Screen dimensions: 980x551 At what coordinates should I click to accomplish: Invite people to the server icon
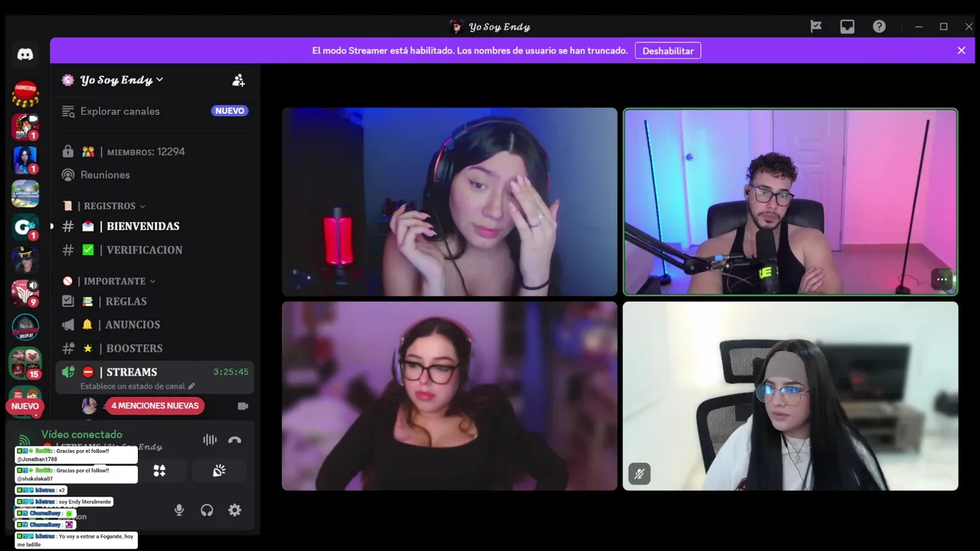238,80
